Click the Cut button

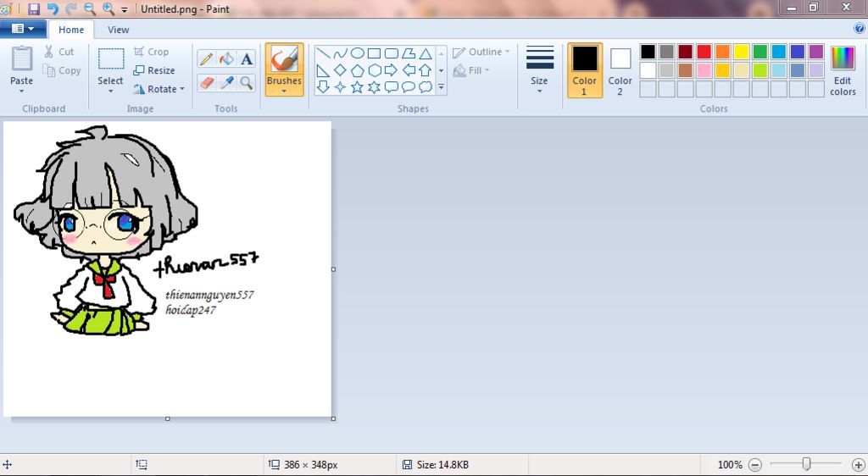(58, 52)
